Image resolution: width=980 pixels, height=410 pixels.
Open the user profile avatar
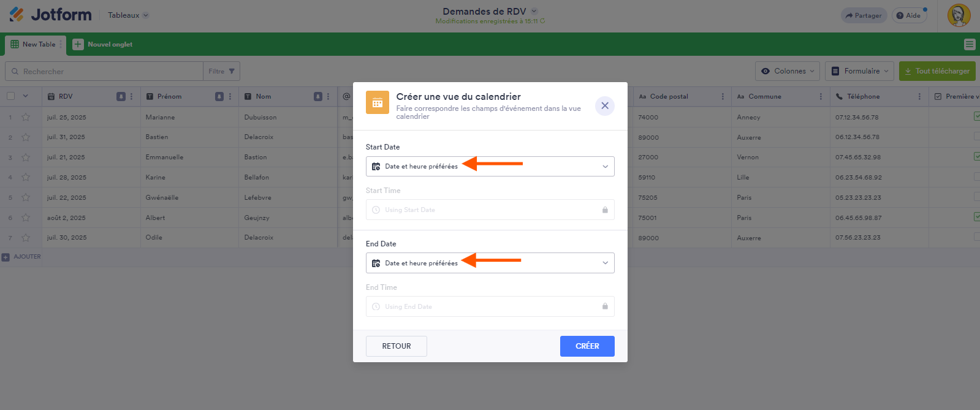click(959, 15)
